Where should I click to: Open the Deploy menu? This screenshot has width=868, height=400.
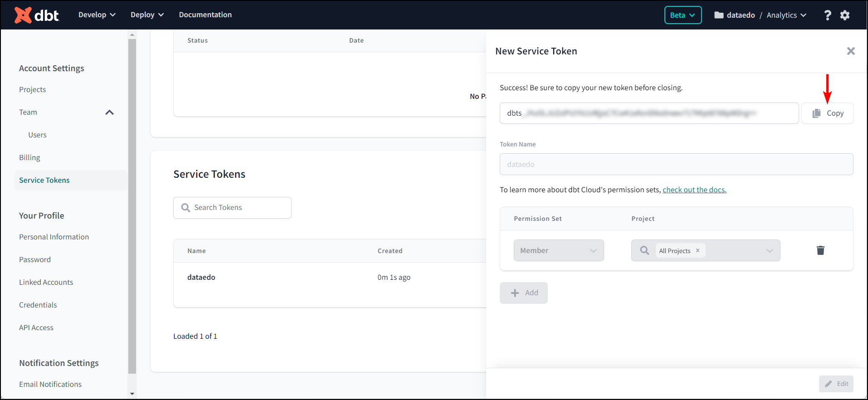(147, 15)
